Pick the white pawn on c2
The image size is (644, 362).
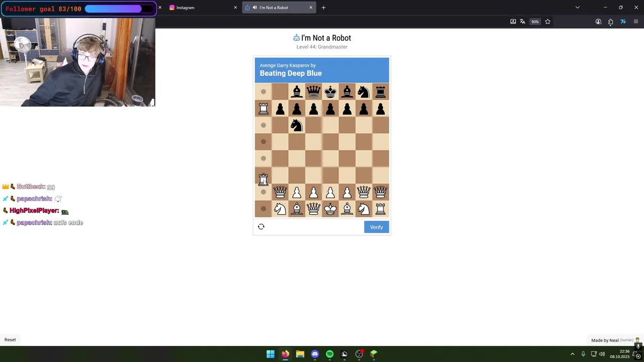297,192
